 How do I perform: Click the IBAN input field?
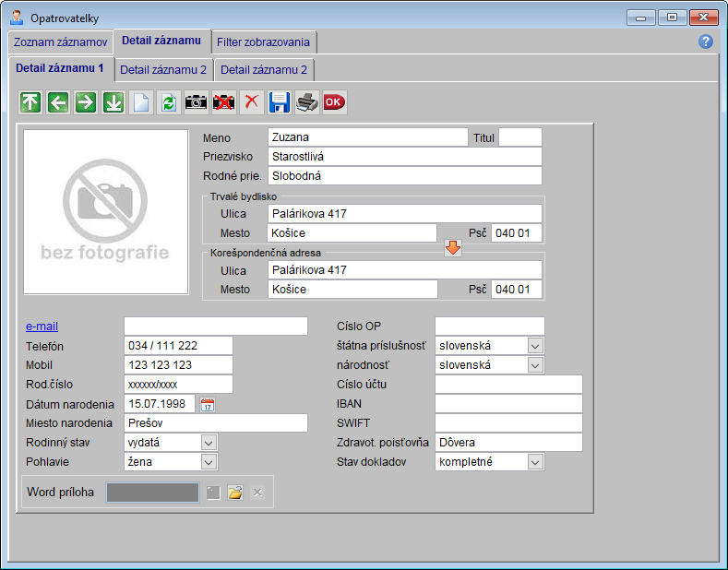[508, 404]
